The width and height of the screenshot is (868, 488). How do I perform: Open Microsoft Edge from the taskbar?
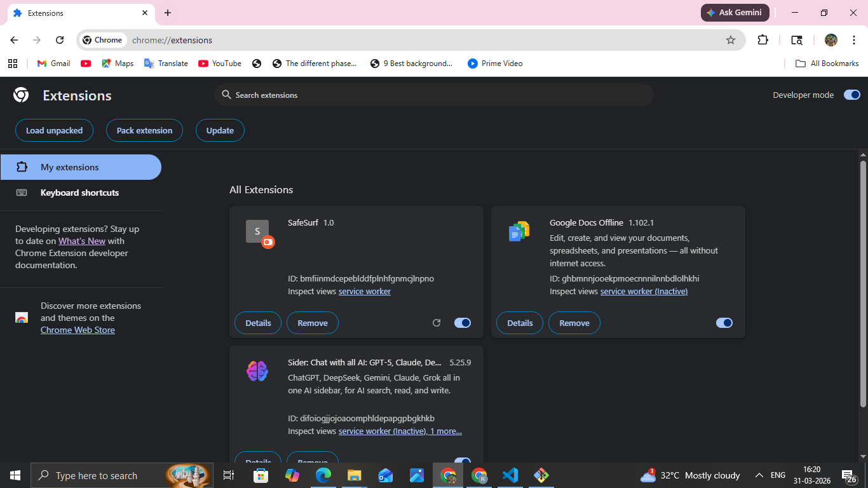pyautogui.click(x=323, y=475)
